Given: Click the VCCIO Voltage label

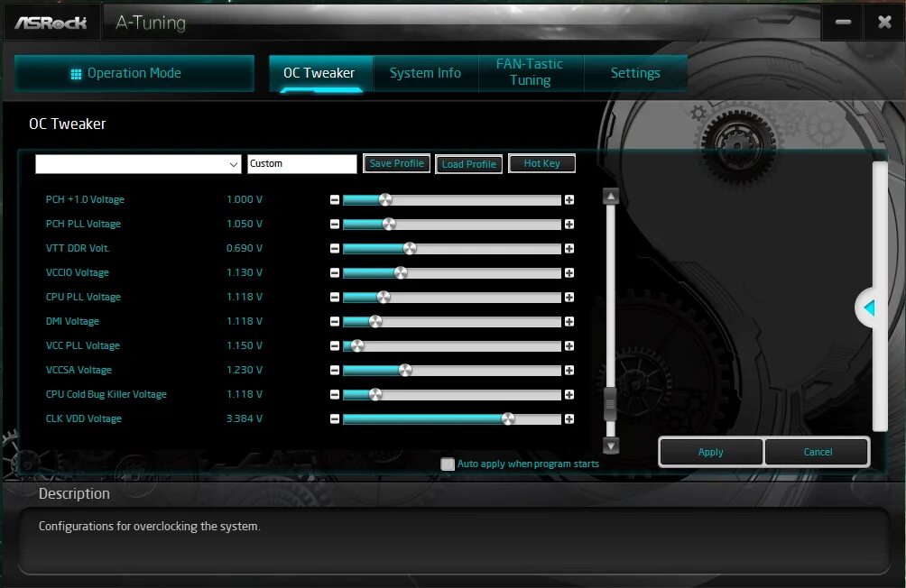Looking at the screenshot, I should (x=78, y=272).
